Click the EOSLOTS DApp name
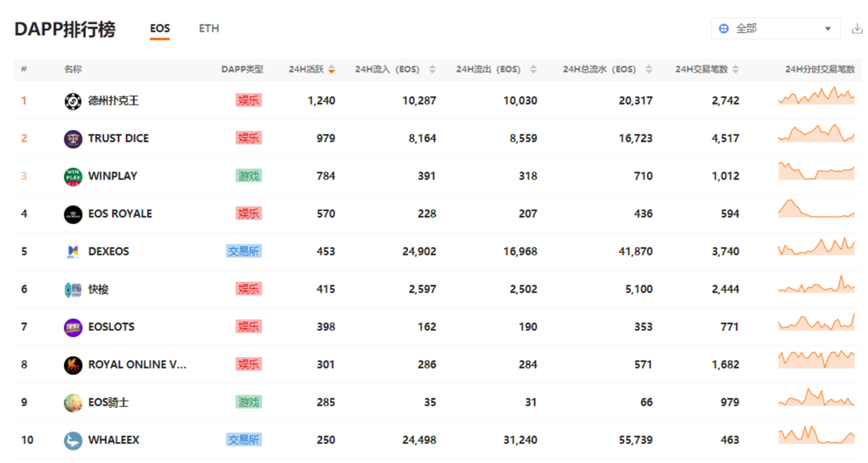The image size is (868, 463). click(x=111, y=327)
